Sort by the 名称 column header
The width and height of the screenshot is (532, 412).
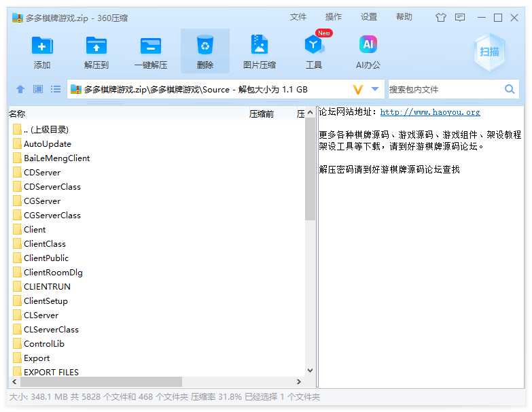click(x=17, y=114)
